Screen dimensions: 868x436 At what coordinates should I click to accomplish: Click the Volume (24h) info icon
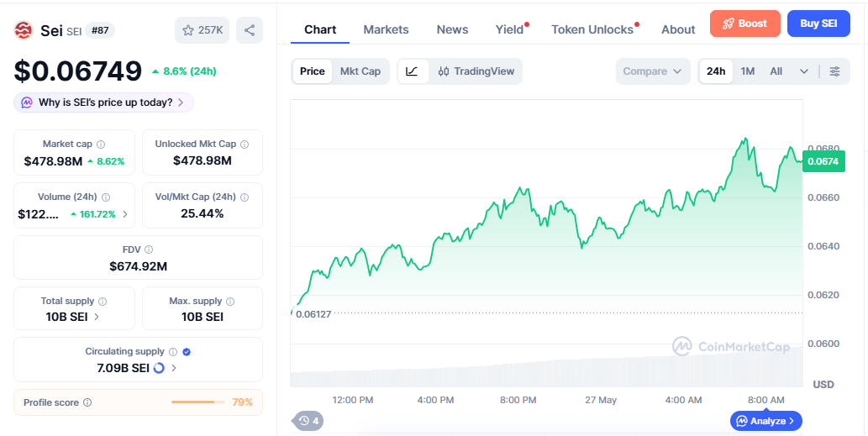pos(106,197)
